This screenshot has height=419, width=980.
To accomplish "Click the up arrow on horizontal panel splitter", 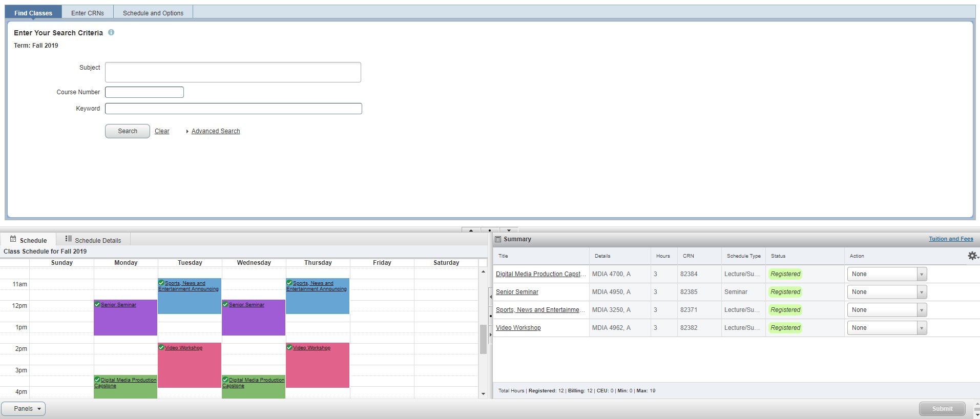I will [471, 231].
